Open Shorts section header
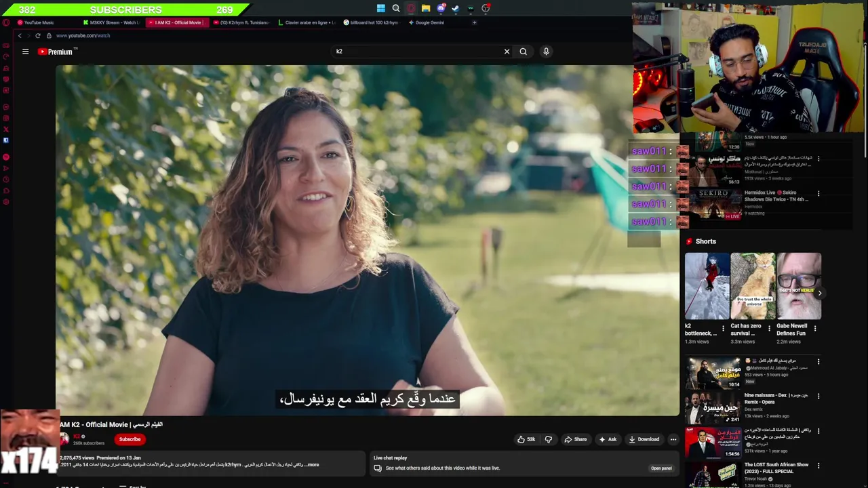 click(701, 241)
